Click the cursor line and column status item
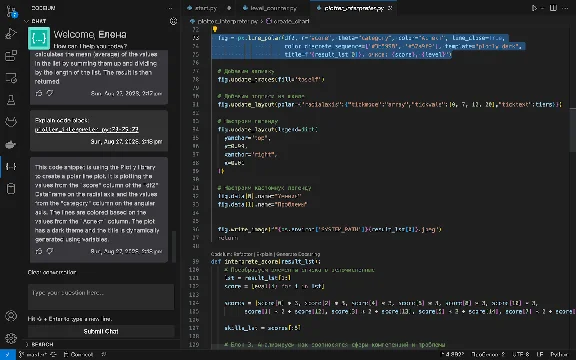Viewport: 576px width, 360px height. [x=453, y=354]
